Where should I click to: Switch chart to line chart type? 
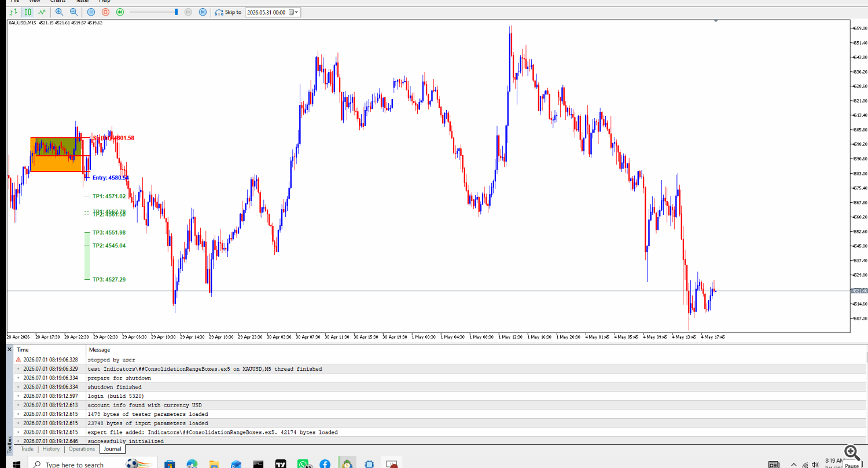pyautogui.click(x=42, y=12)
